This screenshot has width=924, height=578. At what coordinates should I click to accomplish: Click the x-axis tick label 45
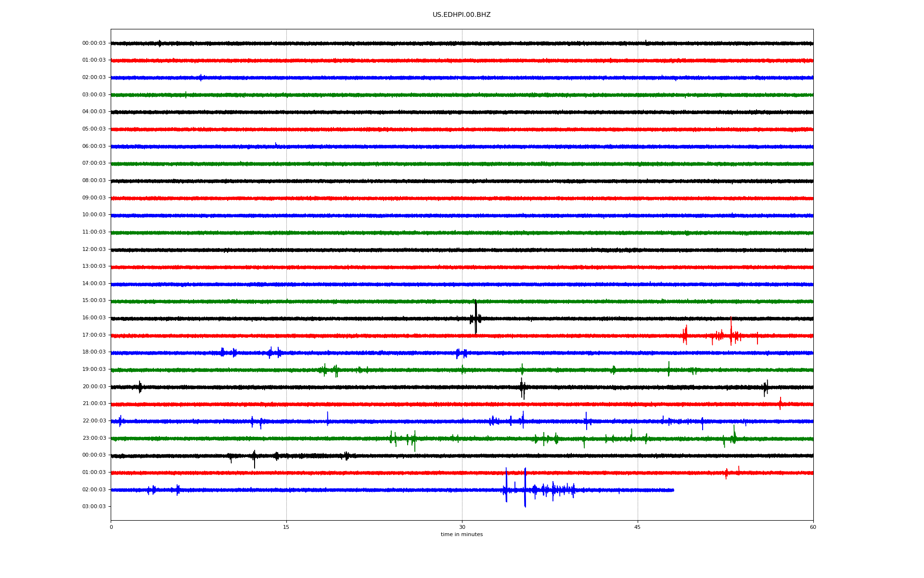pos(638,527)
